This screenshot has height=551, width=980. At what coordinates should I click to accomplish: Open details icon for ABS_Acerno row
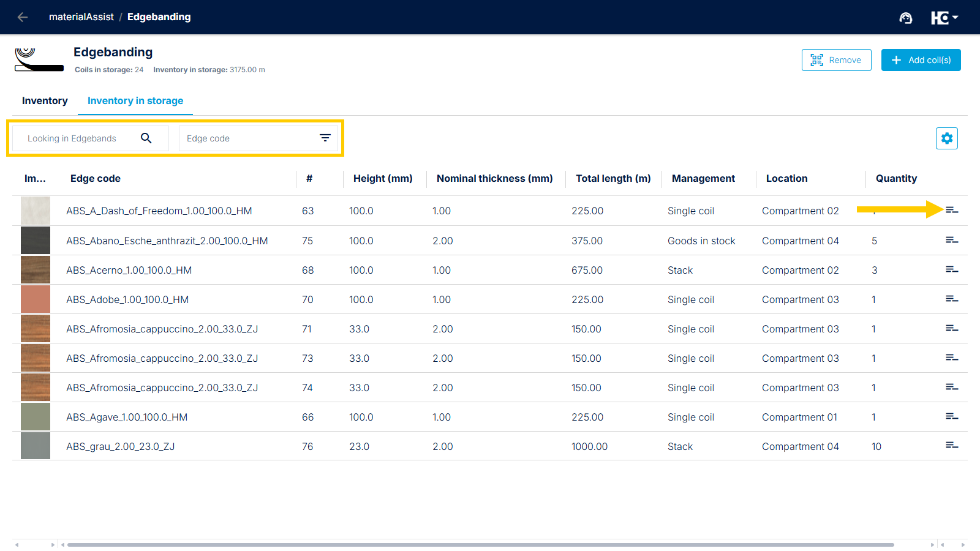tap(951, 270)
